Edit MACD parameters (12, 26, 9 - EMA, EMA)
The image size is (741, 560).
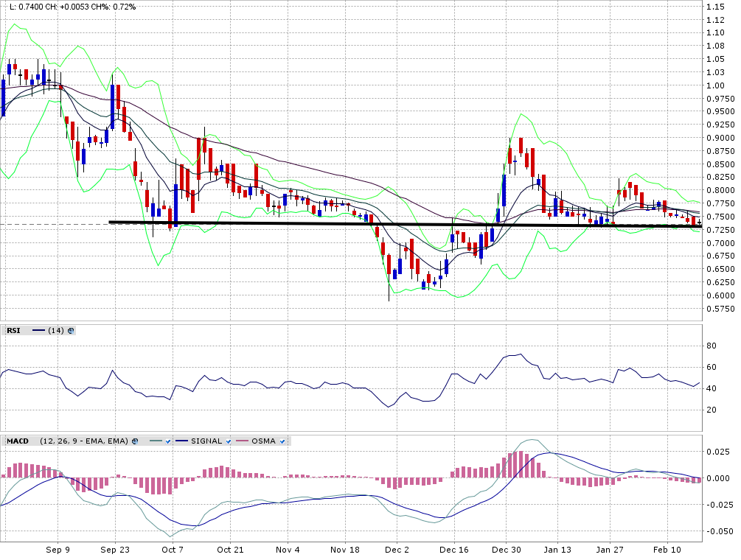[83, 441]
